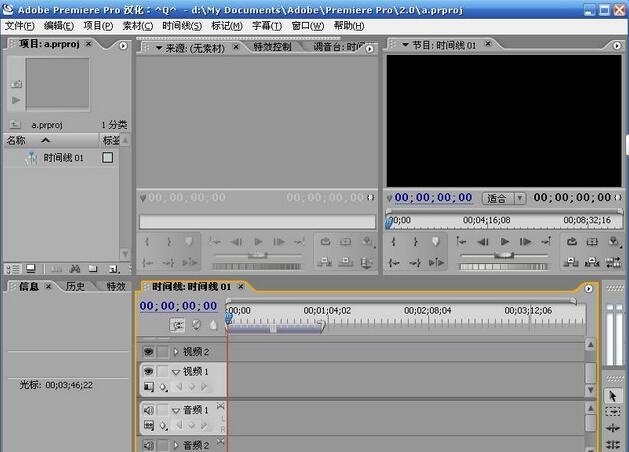Select the Ripple Edit tool
The height and width of the screenshot is (452, 629).
pyautogui.click(x=613, y=428)
